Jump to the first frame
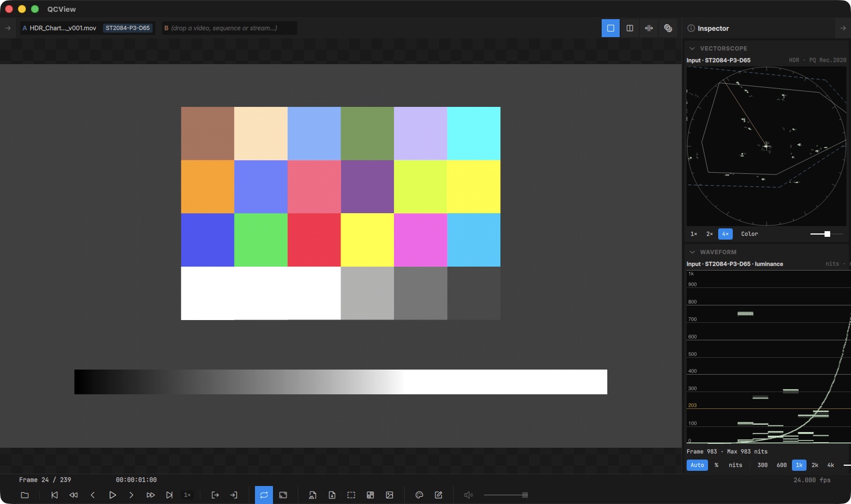 pos(55,495)
